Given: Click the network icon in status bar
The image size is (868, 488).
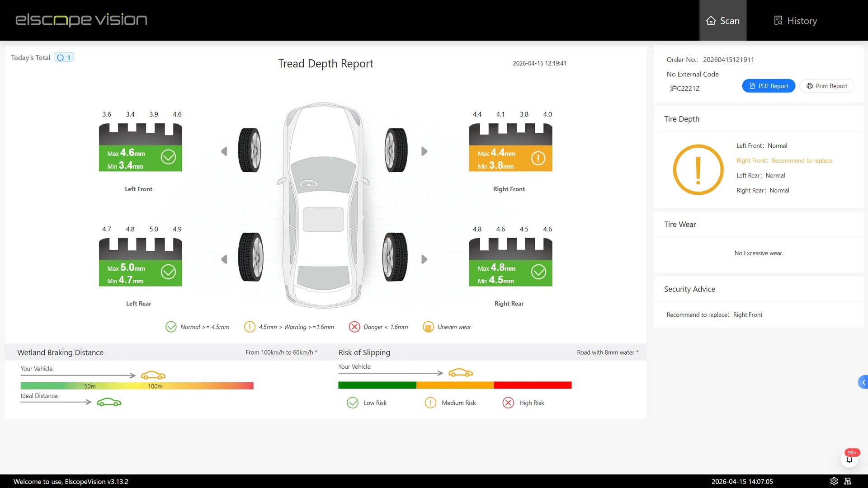Looking at the screenshot, I should [x=848, y=481].
